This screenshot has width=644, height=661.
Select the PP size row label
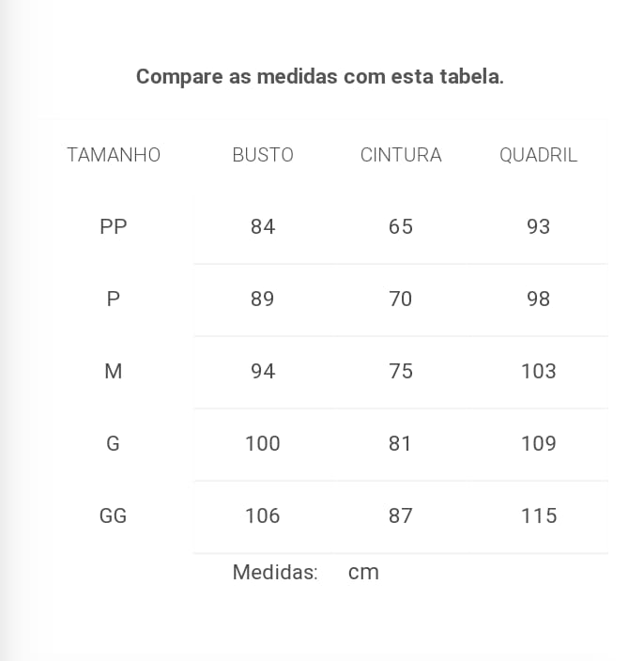114,226
